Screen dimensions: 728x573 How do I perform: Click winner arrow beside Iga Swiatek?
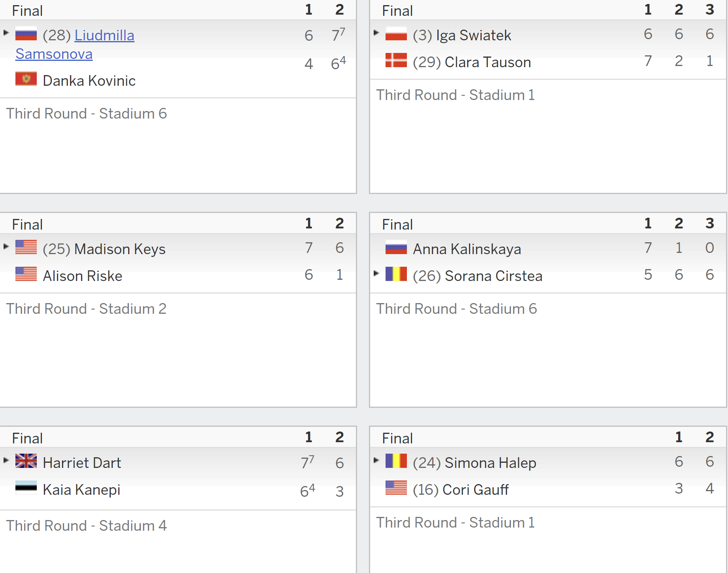(x=376, y=33)
